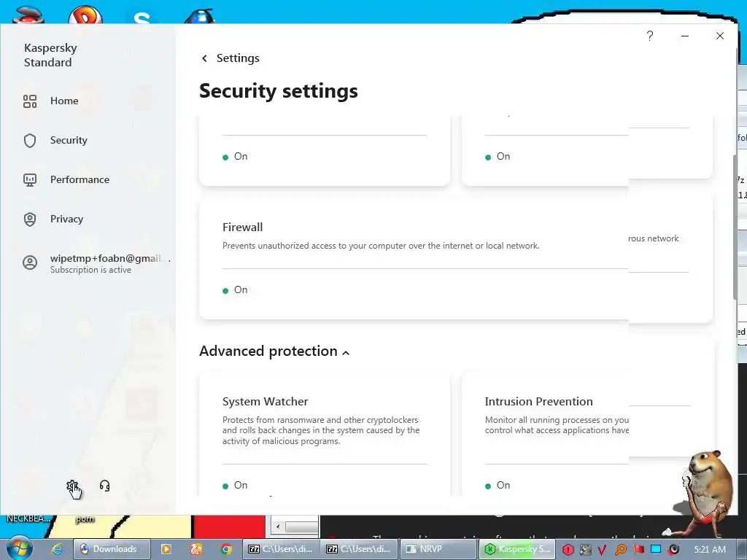Go back using the Settings chevron arrow
747x560 pixels.
tap(204, 58)
